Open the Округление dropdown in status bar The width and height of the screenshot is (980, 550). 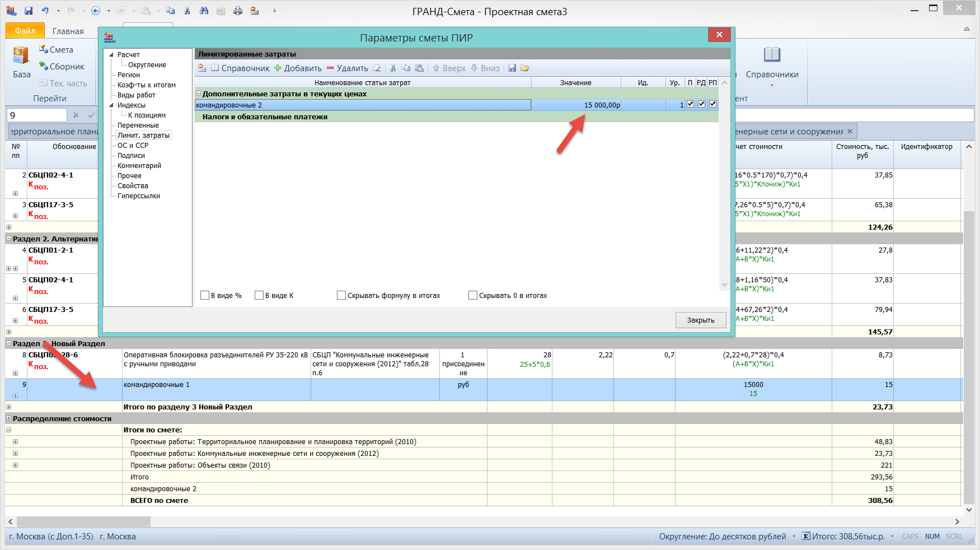794,537
